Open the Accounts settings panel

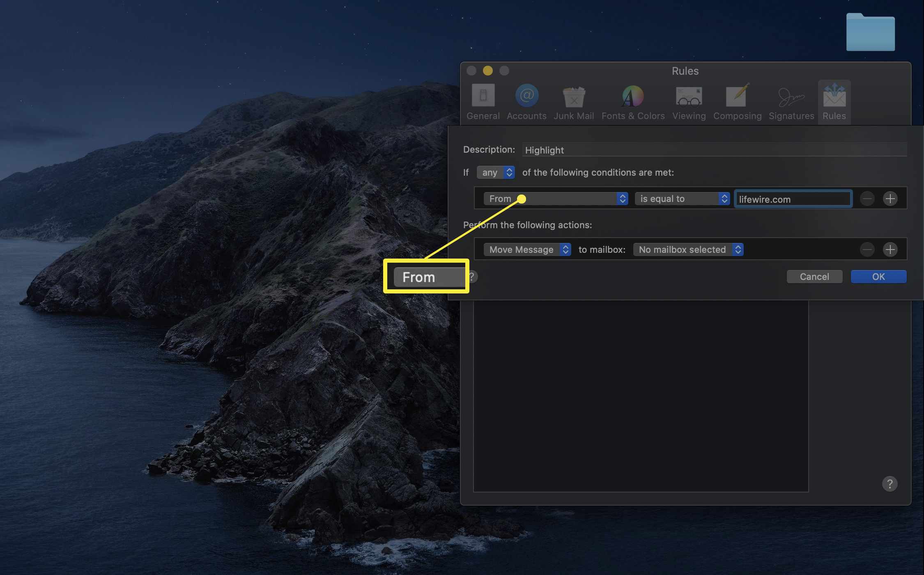tap(527, 101)
